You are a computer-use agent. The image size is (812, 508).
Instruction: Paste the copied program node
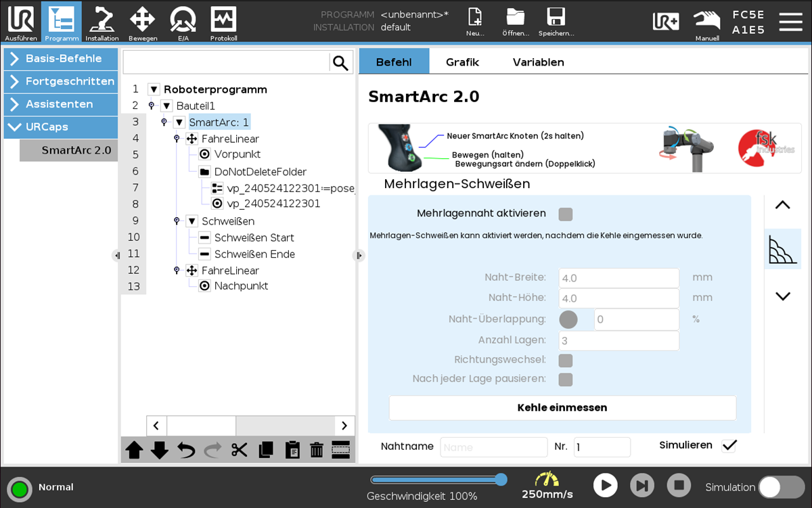pos(292,450)
